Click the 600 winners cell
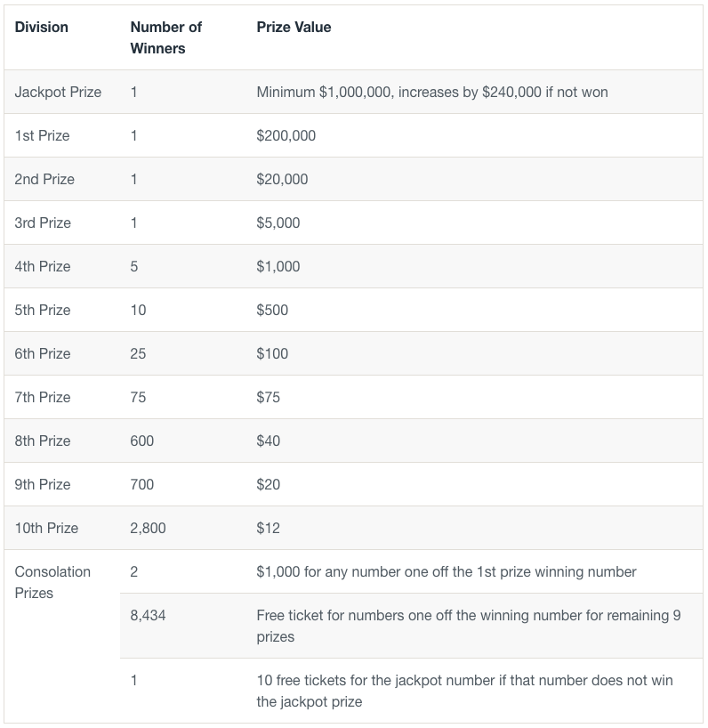Viewport: 708px width, 728px height. tap(142, 441)
